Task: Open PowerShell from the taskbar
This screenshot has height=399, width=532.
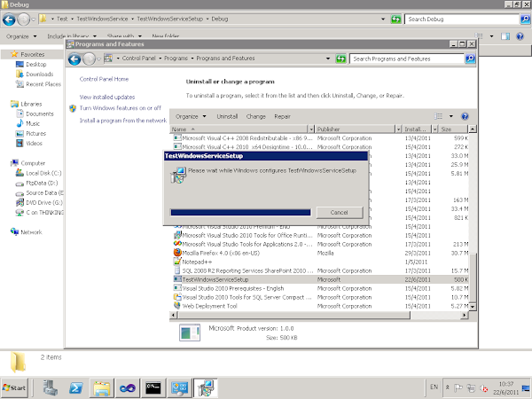Action: [x=76, y=387]
